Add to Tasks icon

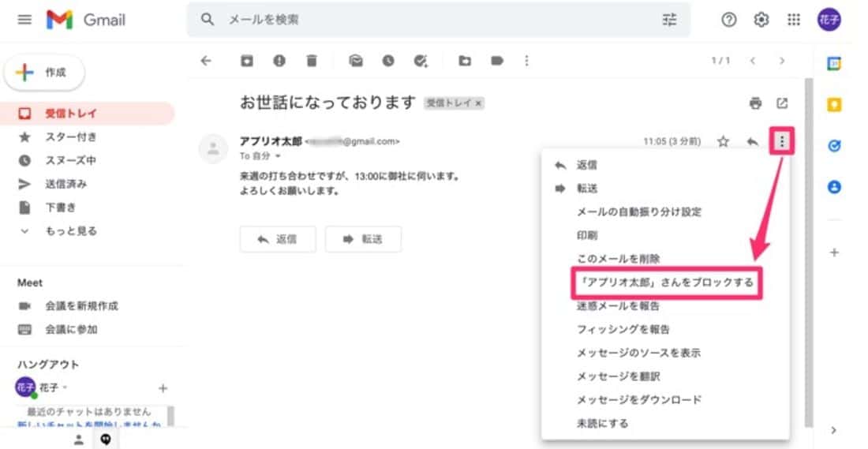pos(421,61)
